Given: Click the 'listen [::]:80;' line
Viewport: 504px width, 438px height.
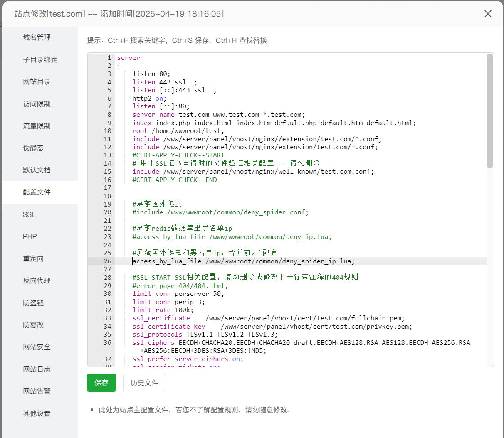Looking at the screenshot, I should click(161, 106).
